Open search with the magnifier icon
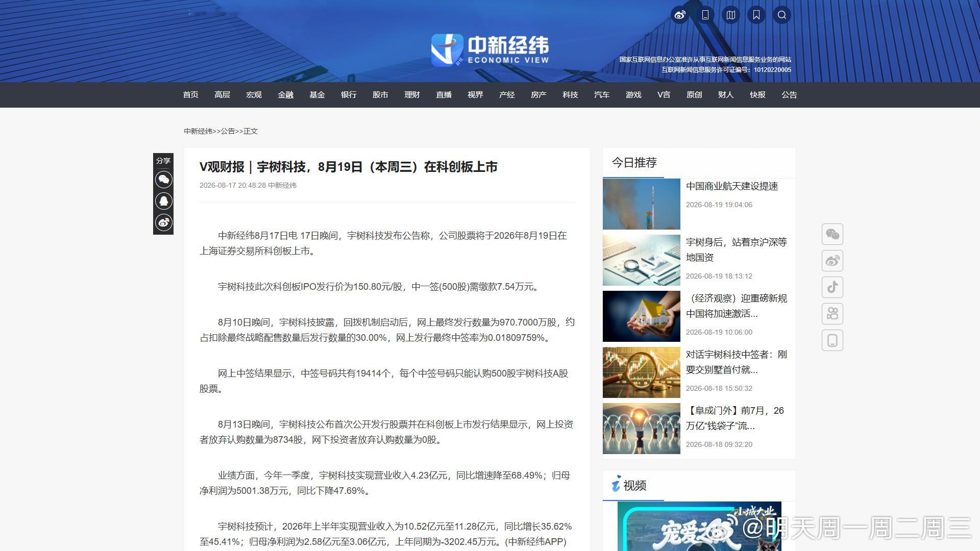Image resolution: width=980 pixels, height=551 pixels. pos(782,15)
